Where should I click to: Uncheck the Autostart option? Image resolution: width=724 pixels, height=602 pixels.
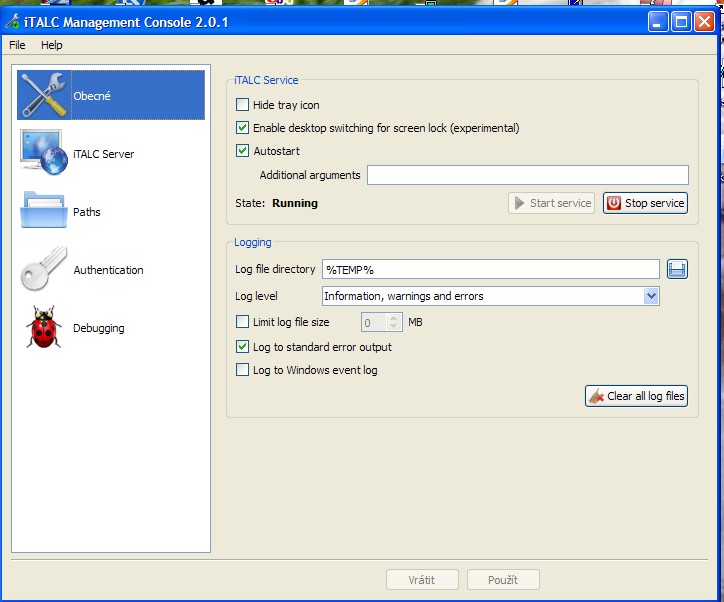[242, 150]
